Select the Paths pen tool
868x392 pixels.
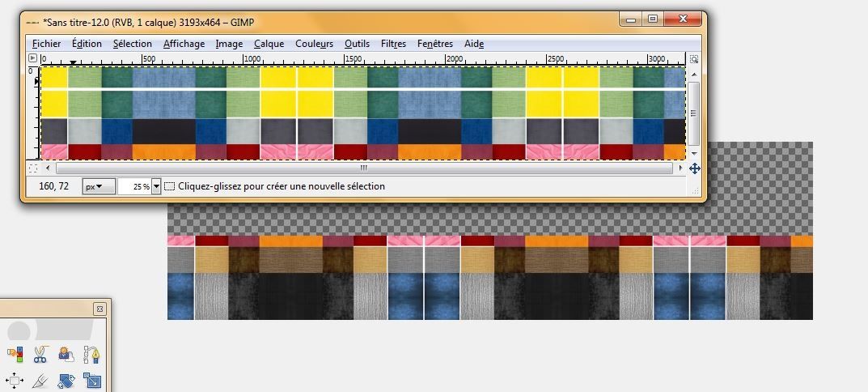click(x=91, y=354)
